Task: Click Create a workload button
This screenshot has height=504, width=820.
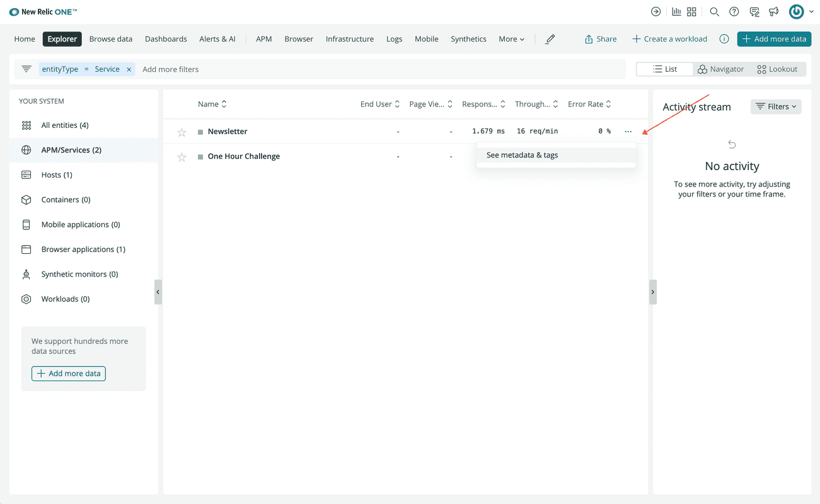Action: point(669,39)
